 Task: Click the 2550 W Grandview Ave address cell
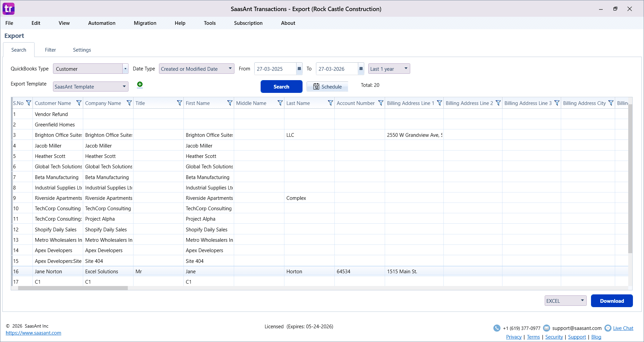(x=415, y=135)
